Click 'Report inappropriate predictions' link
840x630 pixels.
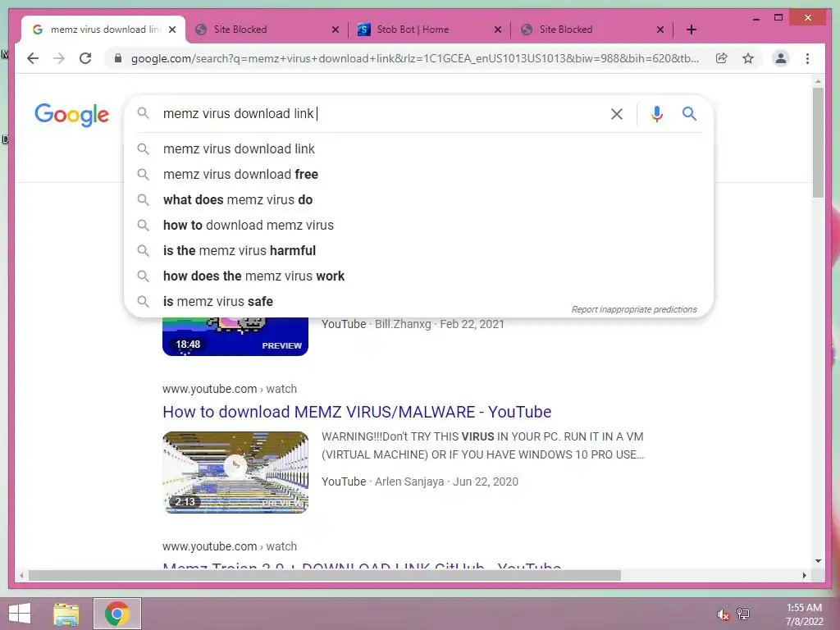(634, 309)
